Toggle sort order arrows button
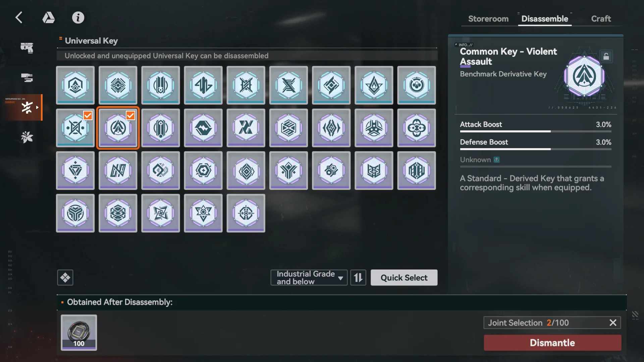The width and height of the screenshot is (644, 362). point(358,278)
